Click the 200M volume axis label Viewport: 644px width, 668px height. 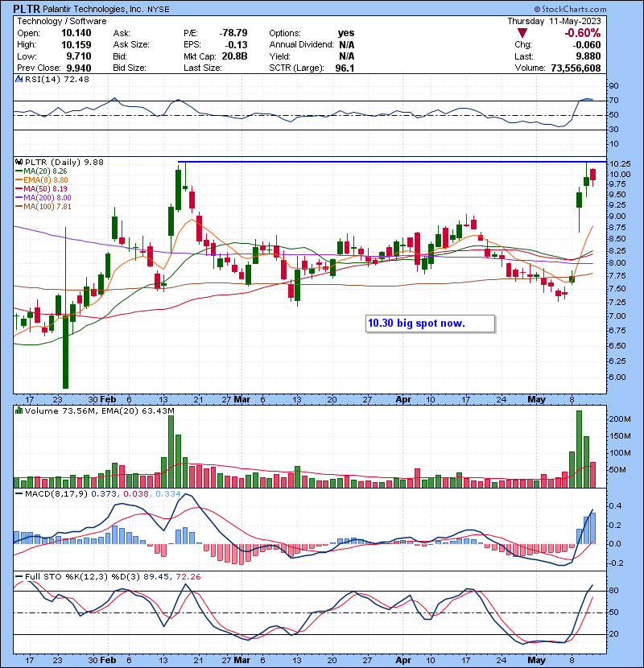click(x=620, y=419)
